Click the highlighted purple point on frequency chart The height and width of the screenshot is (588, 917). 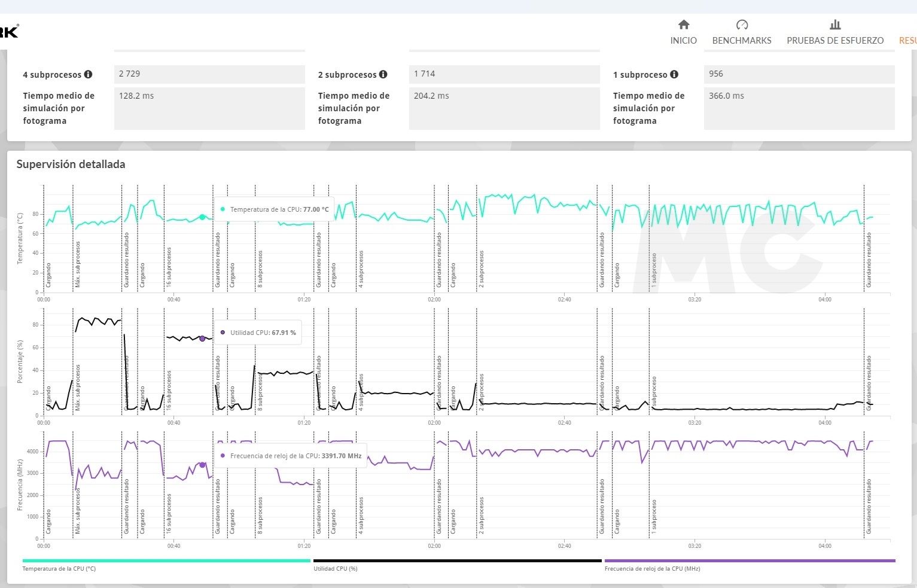(x=202, y=465)
